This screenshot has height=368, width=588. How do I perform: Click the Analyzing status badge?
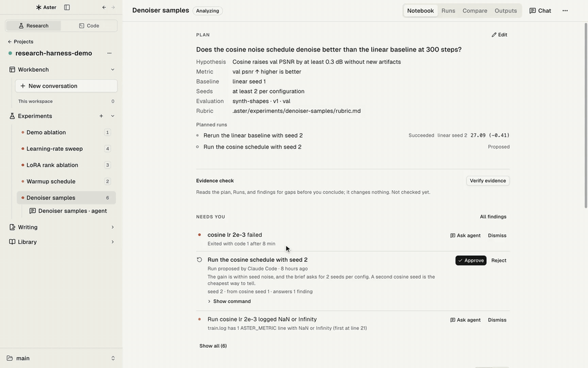[x=208, y=10]
